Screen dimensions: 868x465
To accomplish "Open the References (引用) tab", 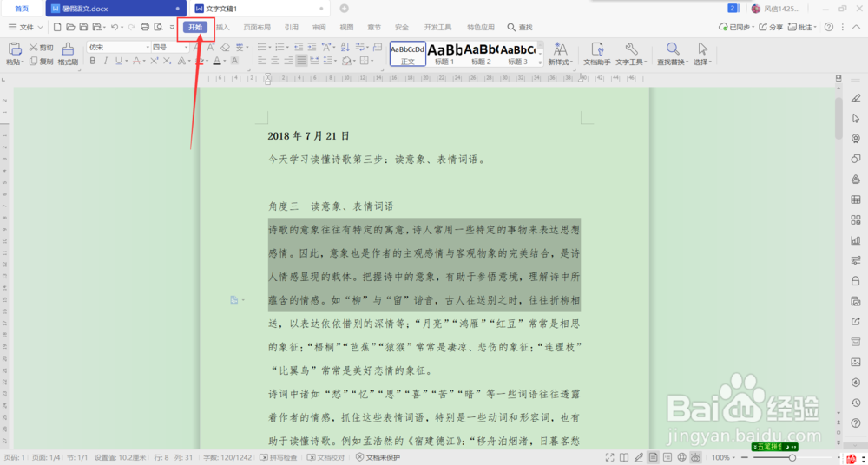I will coord(291,27).
